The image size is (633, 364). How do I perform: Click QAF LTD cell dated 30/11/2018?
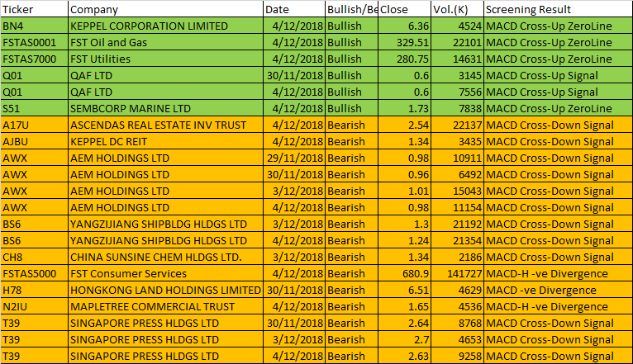point(165,75)
